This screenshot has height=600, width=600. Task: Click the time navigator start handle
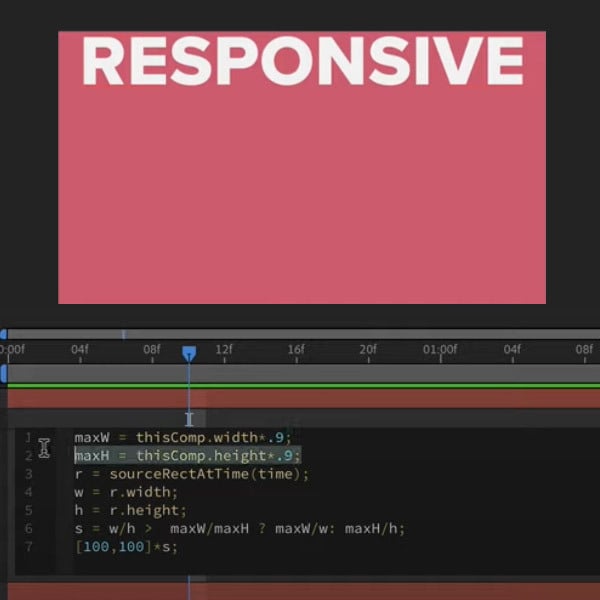coord(3,334)
